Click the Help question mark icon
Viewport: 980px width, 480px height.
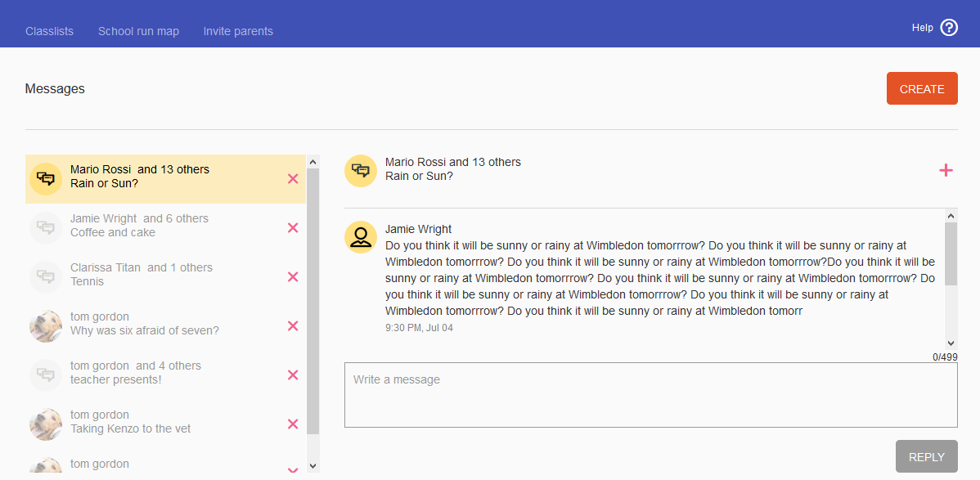click(x=949, y=28)
